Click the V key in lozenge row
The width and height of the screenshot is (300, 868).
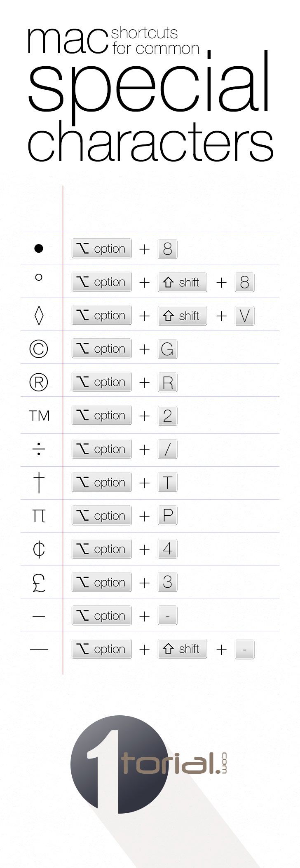[x=244, y=316]
